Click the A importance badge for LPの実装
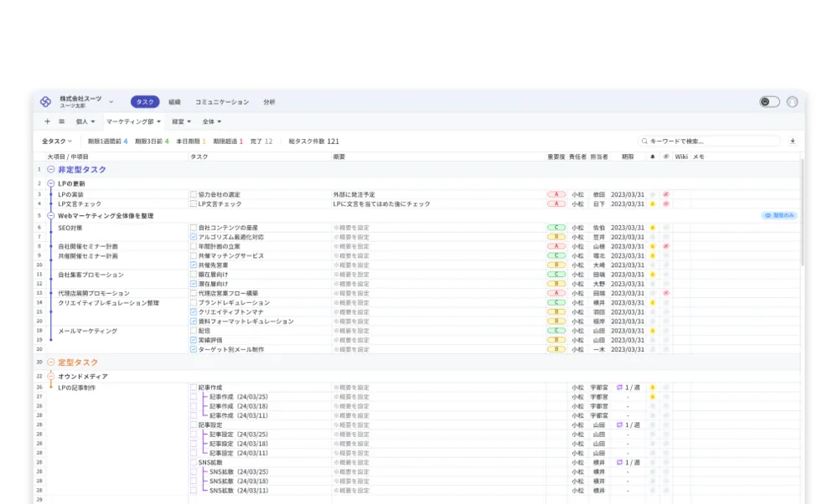 click(x=556, y=194)
